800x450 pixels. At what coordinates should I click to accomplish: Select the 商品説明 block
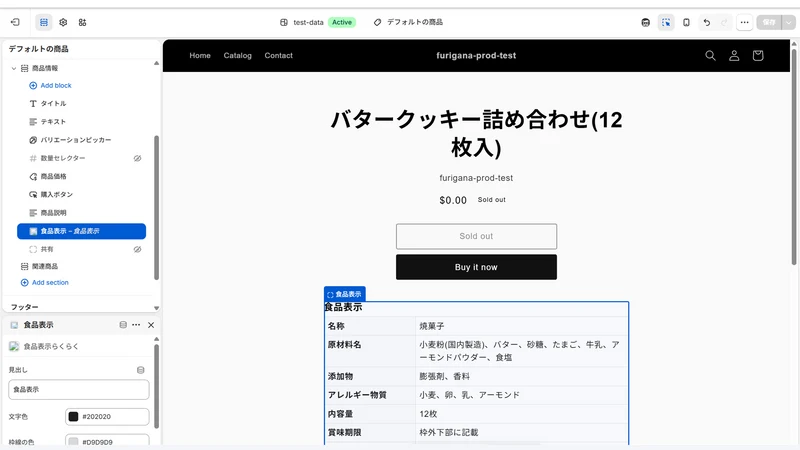point(82,213)
